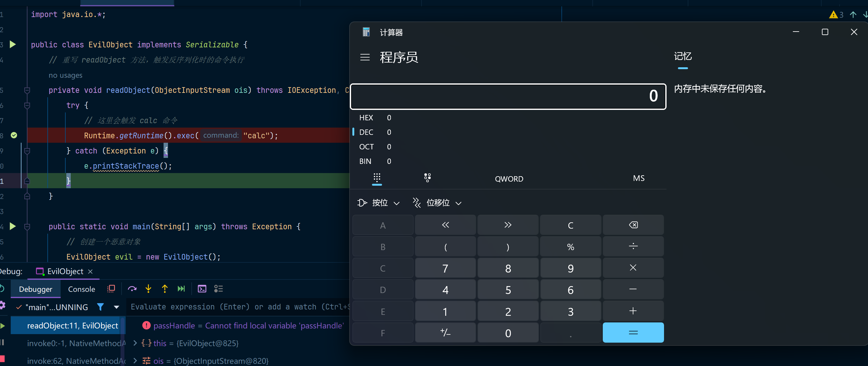
Task: Click the Step Over debugger icon
Action: click(x=132, y=289)
